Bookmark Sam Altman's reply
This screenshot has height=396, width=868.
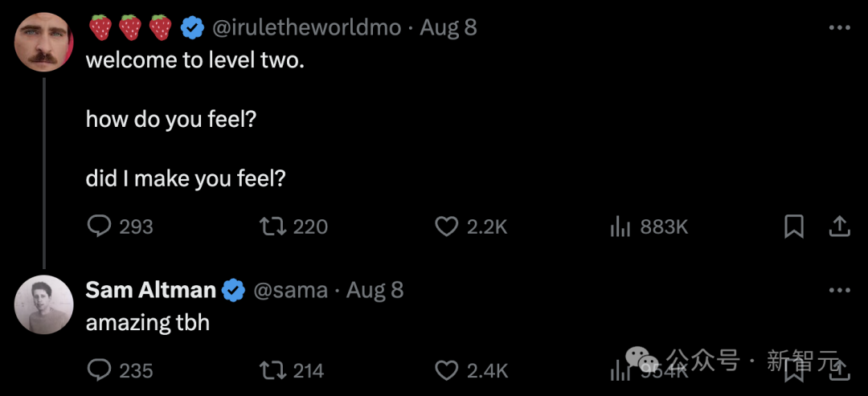coord(794,370)
